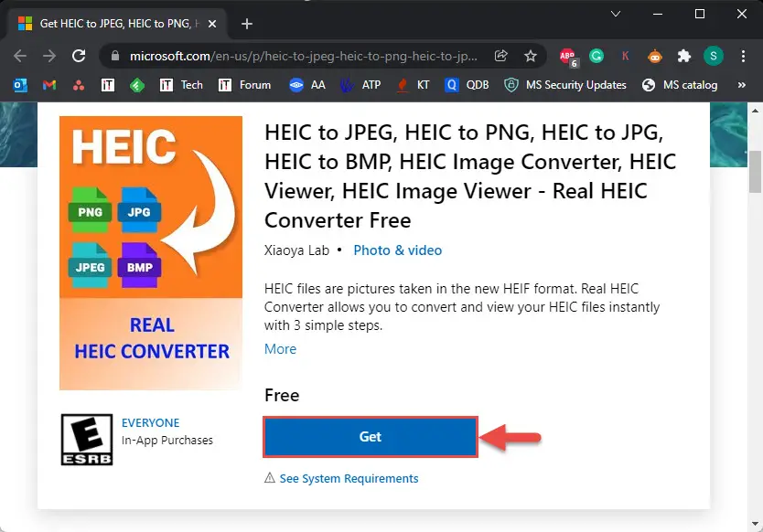Share this page icon in address bar

tap(500, 56)
